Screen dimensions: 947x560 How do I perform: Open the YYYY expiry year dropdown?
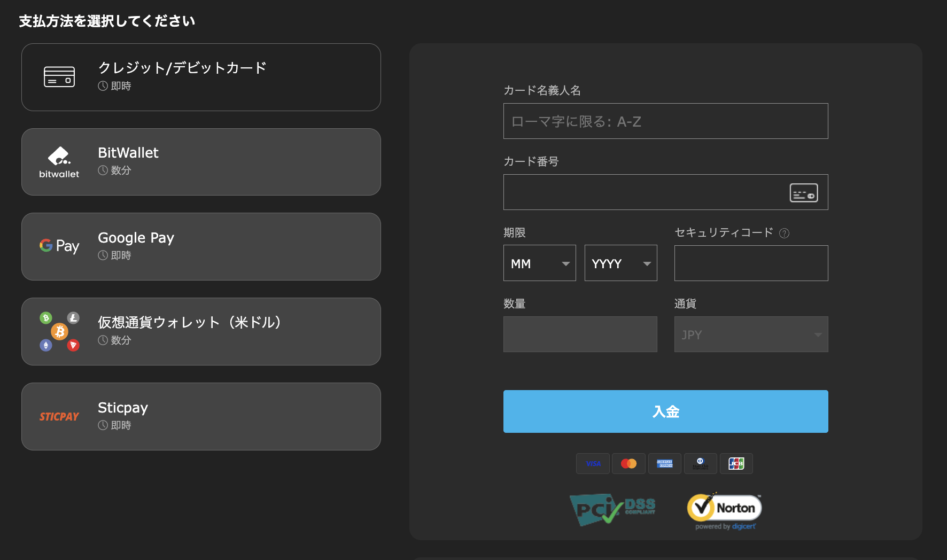coord(621,263)
